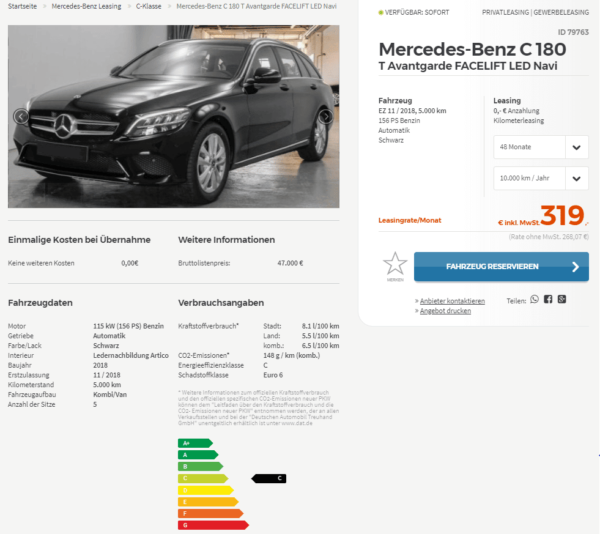
Task: Click the Mercedes-Benz C 180 heading
Action: tap(472, 49)
